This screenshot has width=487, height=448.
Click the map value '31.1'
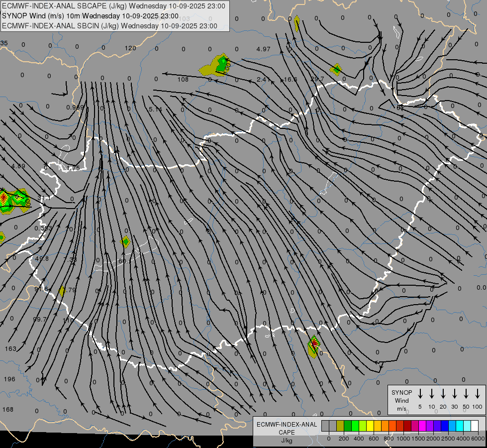44,198
